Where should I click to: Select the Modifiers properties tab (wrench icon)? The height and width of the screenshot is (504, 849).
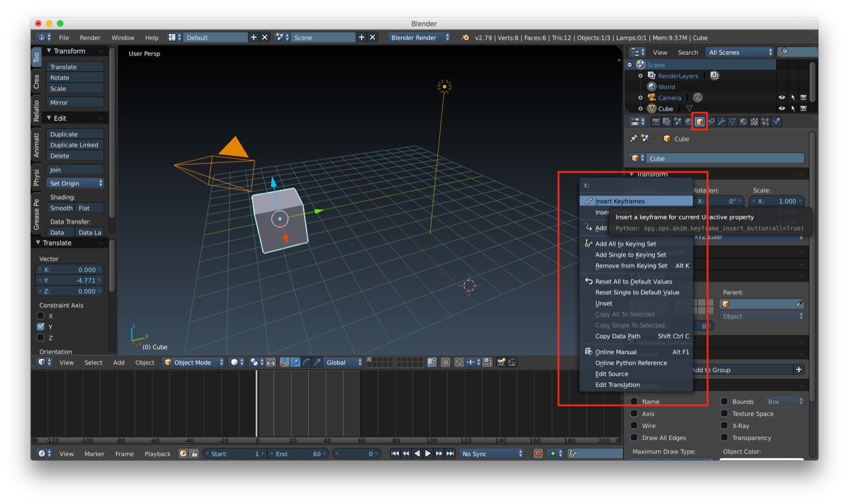point(721,121)
